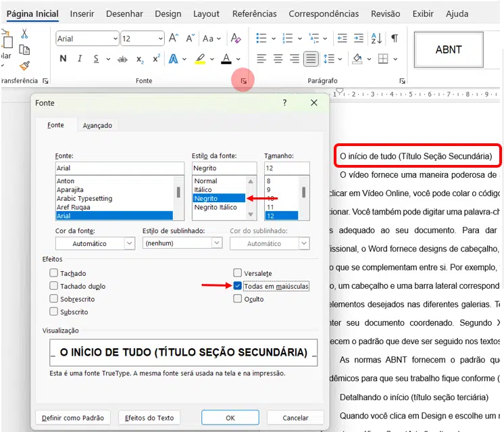Enable the Tachado checkbox
Screen dimensions: 504x432
[54, 273]
